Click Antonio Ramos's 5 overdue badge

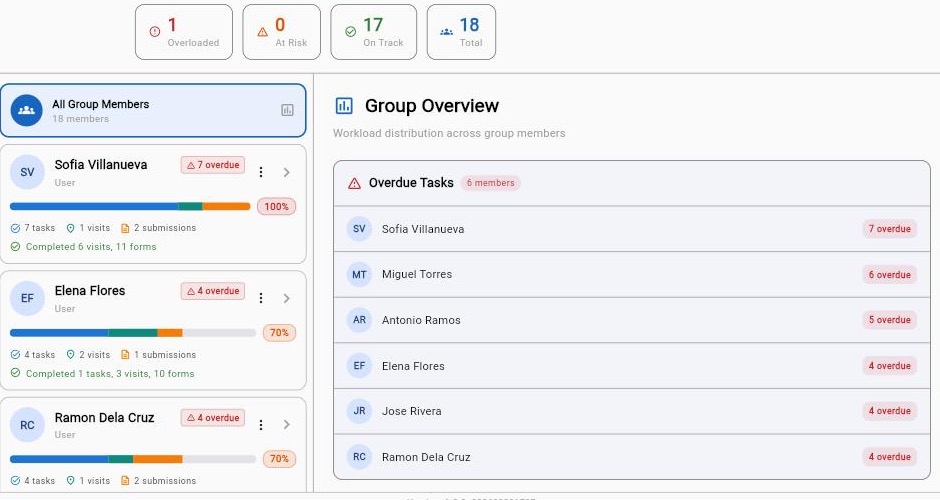click(890, 320)
